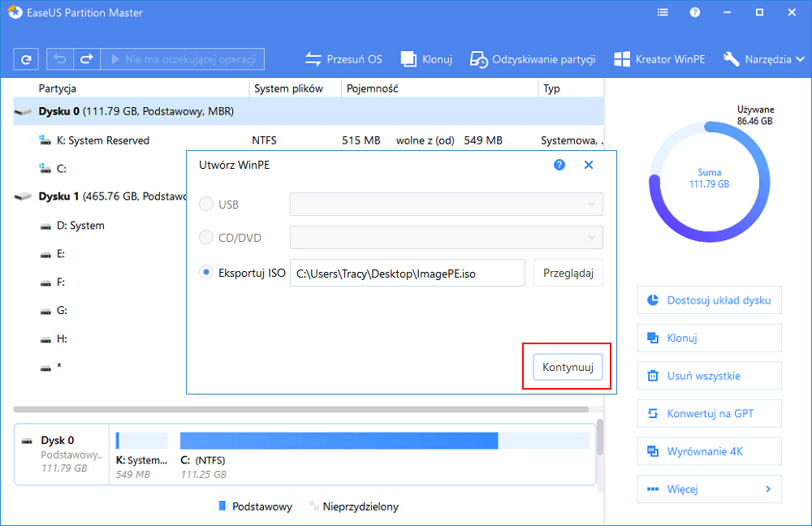Select the F: partition row
812x526 pixels.
(x=99, y=282)
